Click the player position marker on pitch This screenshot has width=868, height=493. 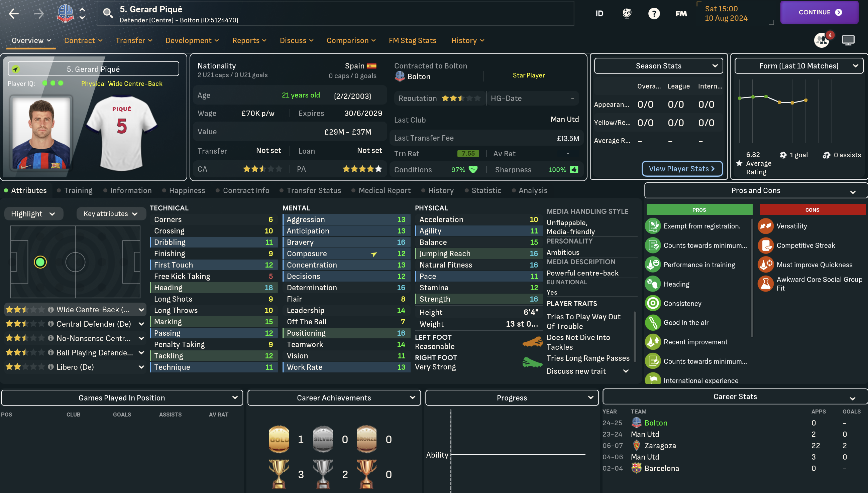coord(40,262)
